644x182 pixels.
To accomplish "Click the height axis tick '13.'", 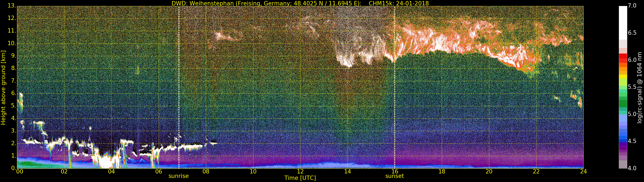I will [x=12, y=6].
